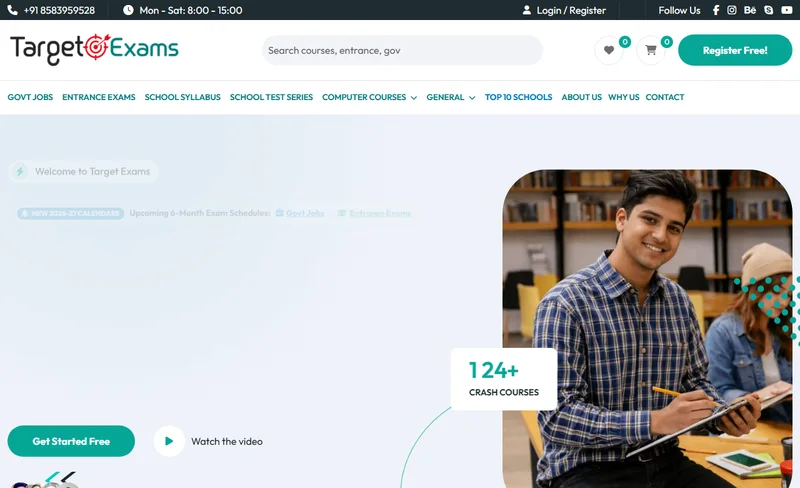Open the Instagram social icon

[x=732, y=10]
